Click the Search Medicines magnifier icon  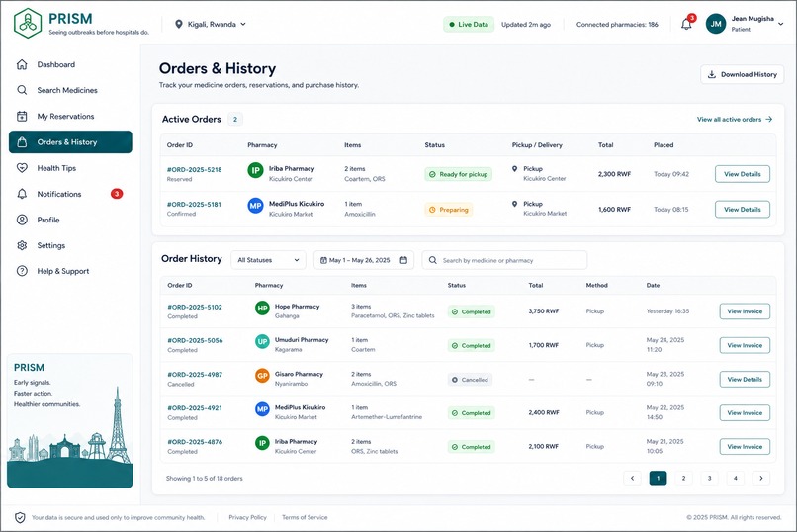point(22,90)
